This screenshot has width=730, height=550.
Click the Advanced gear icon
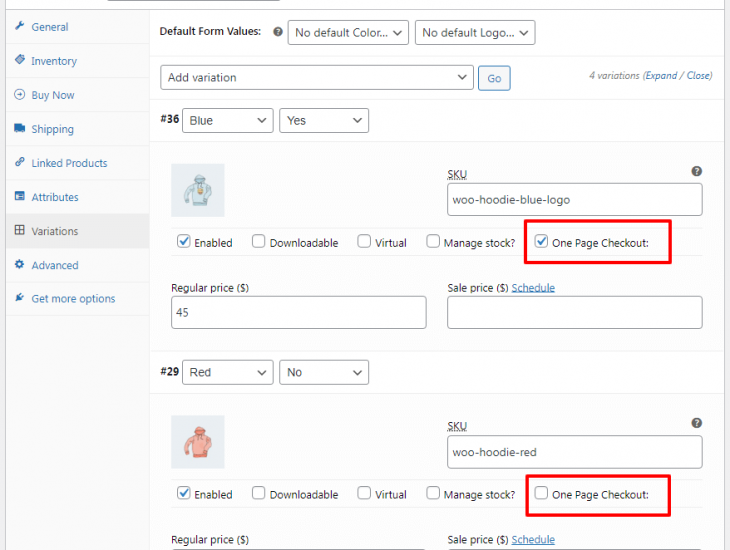click(x=20, y=264)
